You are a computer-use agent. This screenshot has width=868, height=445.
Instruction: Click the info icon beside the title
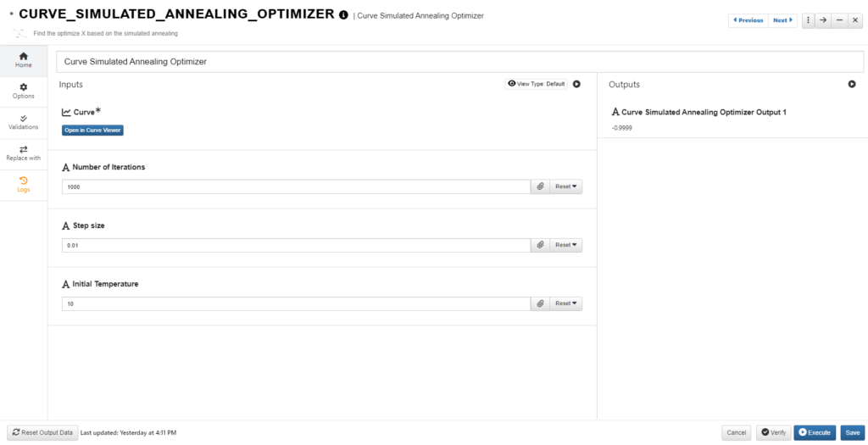[343, 15]
